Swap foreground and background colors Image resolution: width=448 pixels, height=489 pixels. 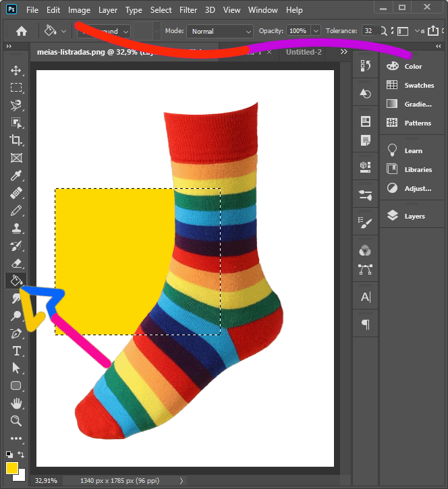[21, 454]
